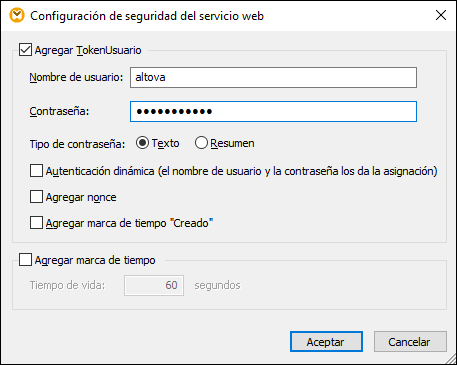The height and width of the screenshot is (365, 457).
Task: Enable Agregar marca de tiempo "Creado" checkbox
Action: (x=36, y=223)
